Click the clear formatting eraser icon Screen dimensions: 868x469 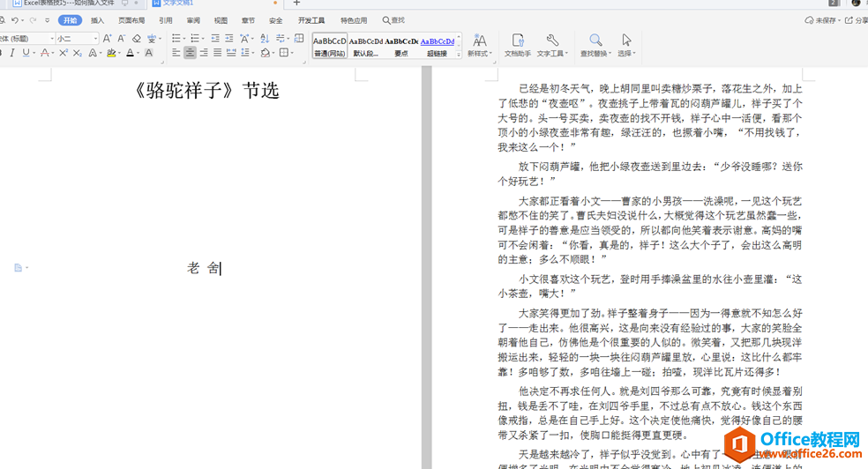[x=136, y=38]
